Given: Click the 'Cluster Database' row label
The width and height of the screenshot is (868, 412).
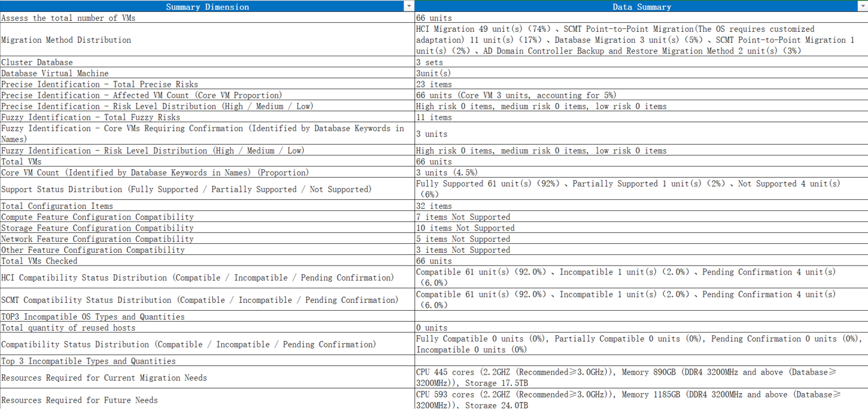Looking at the screenshot, I should click(x=207, y=62).
